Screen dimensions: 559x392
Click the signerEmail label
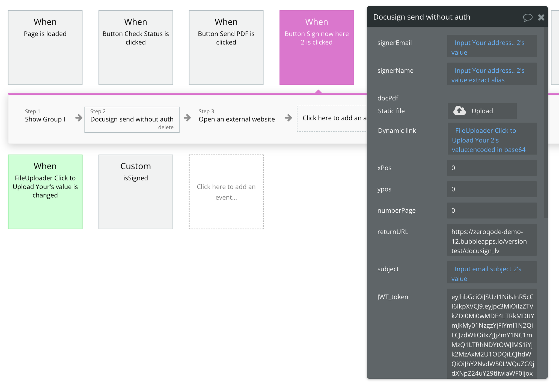point(394,43)
